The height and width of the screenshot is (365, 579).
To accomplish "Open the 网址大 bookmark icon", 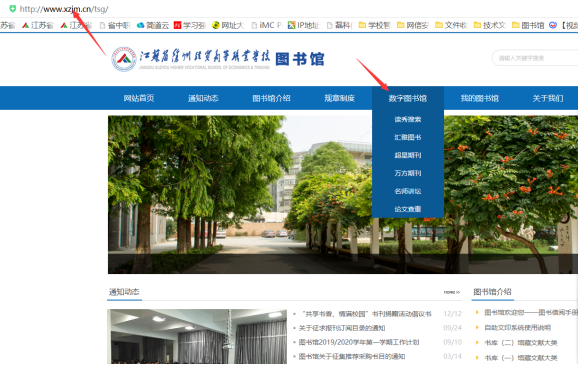I will [x=216, y=25].
